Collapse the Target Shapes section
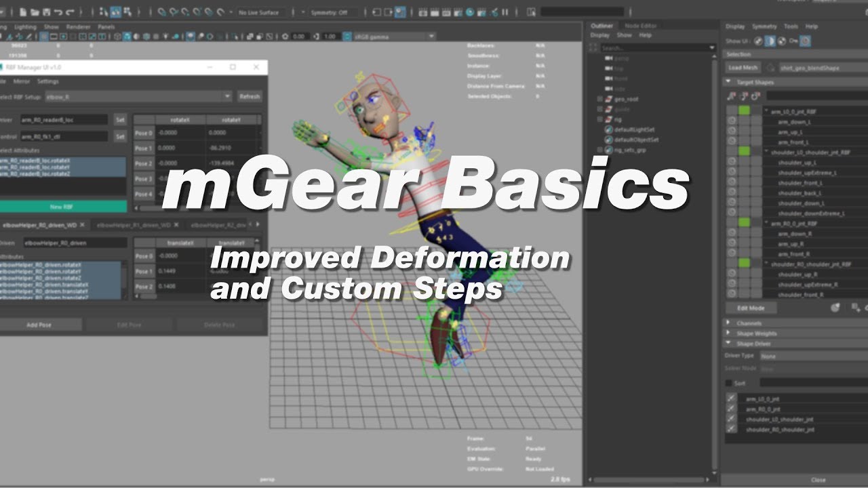The width and height of the screenshot is (868, 488). pyautogui.click(x=728, y=82)
